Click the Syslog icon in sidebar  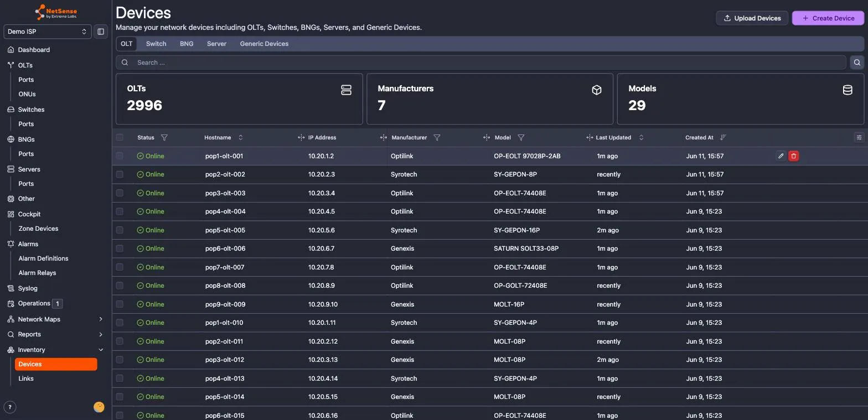pos(11,288)
